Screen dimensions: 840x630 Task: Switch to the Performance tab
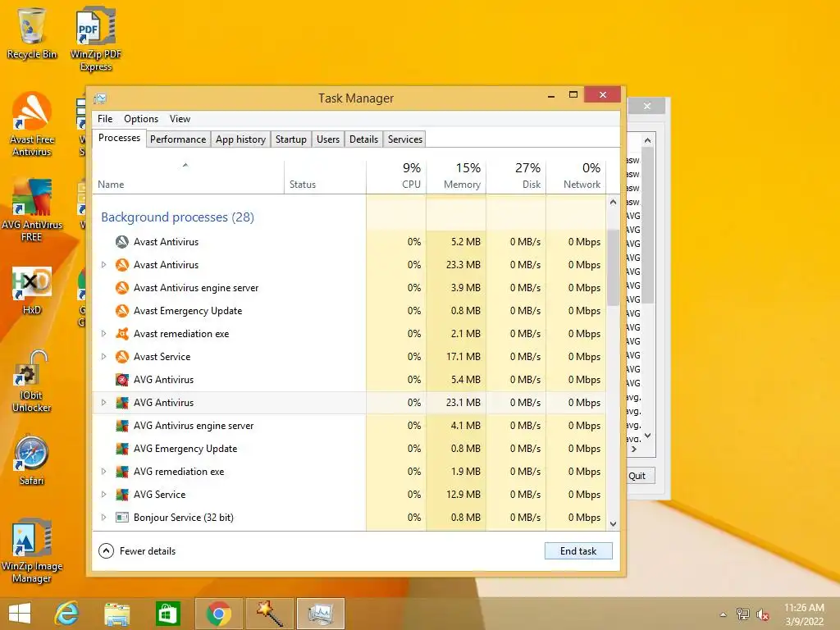[x=178, y=139]
